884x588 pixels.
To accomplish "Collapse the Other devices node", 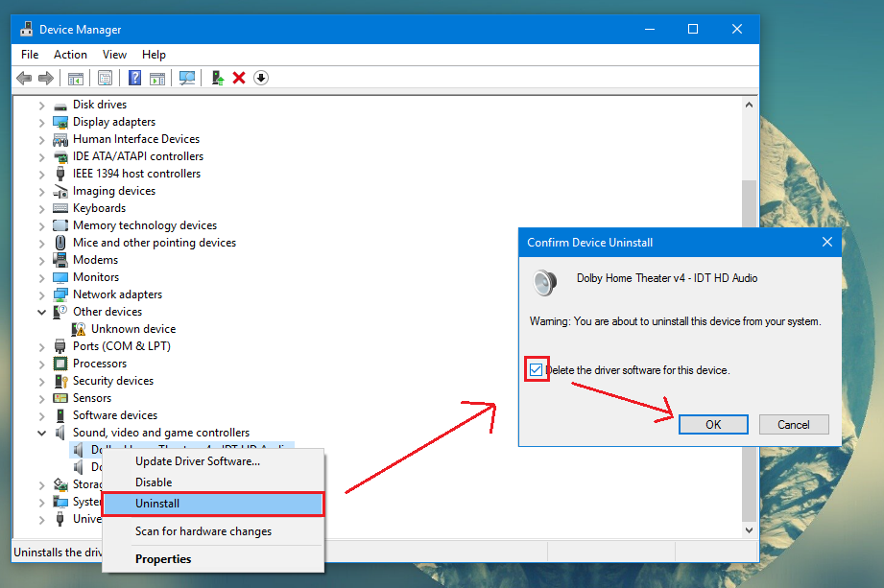I will [x=41, y=312].
